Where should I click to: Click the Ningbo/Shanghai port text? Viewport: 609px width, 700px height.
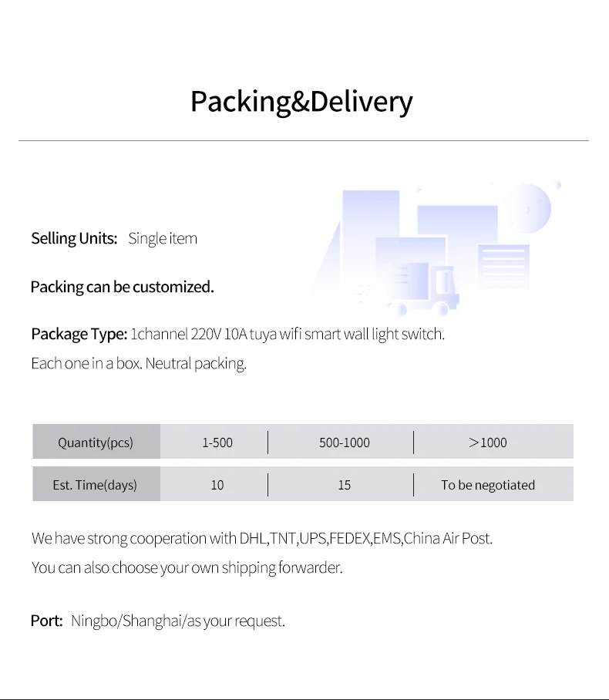(178, 621)
